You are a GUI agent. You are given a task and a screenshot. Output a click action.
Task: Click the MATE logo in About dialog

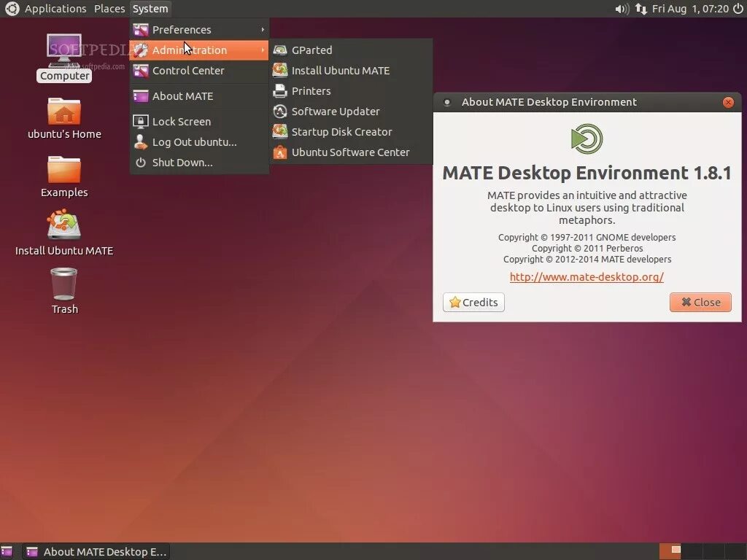pos(587,139)
